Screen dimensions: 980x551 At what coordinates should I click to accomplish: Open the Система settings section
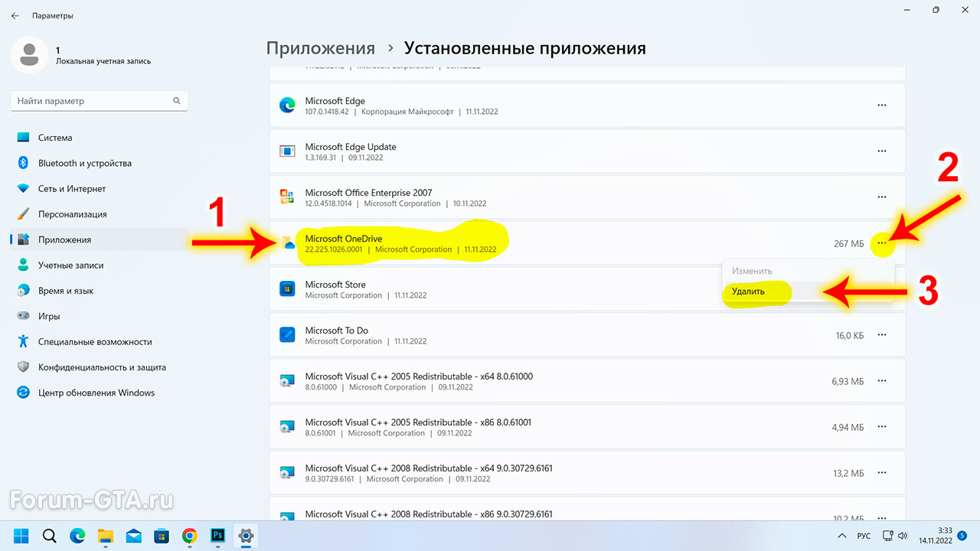[100, 138]
